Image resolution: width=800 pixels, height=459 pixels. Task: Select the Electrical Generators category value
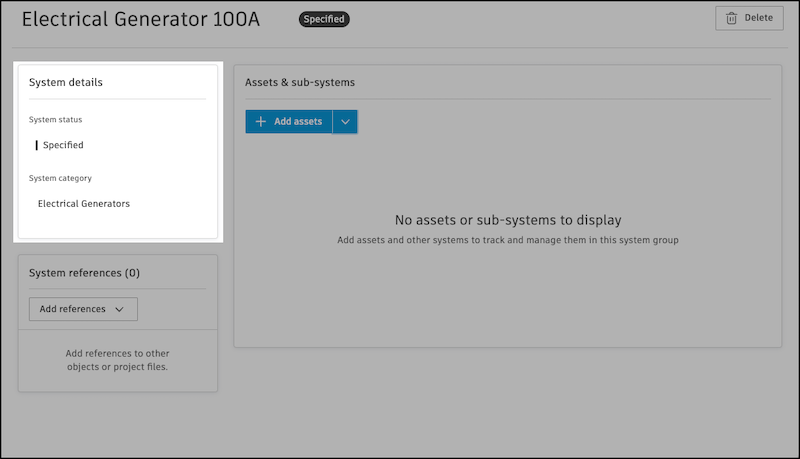[84, 203]
